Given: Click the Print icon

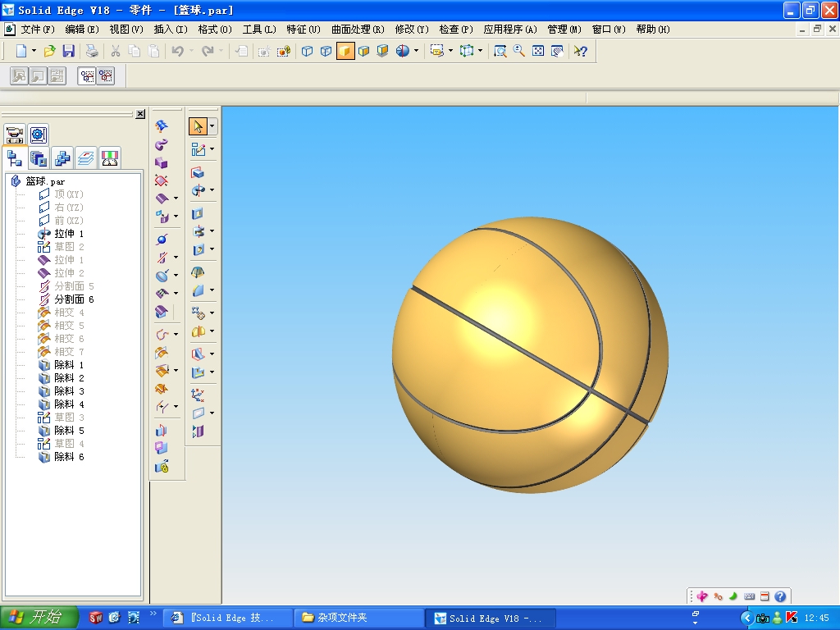Looking at the screenshot, I should (x=92, y=51).
